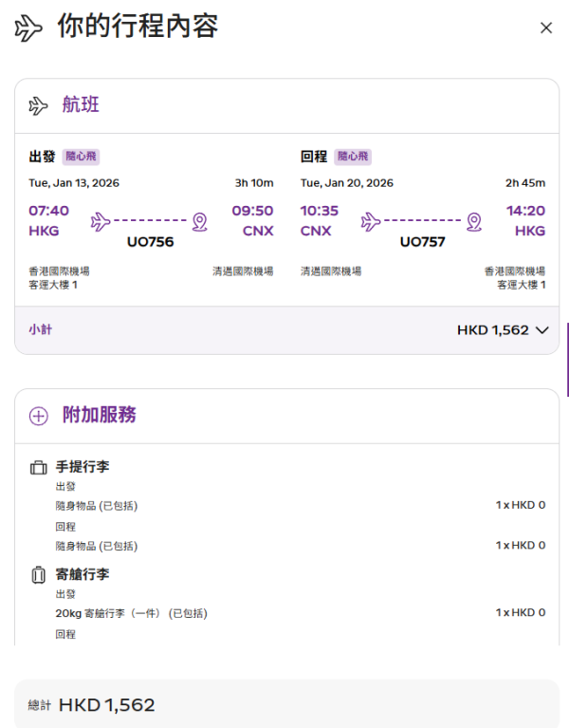Screen dimensions: 569x728
Task: Click the airplane icon next to 航班 heading
Action: click(x=38, y=106)
